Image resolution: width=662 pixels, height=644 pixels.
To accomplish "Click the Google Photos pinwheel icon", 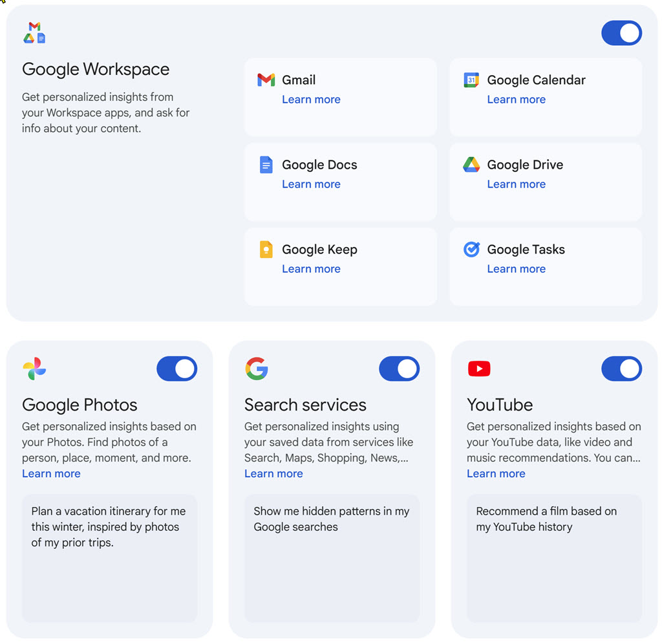I will [x=34, y=369].
